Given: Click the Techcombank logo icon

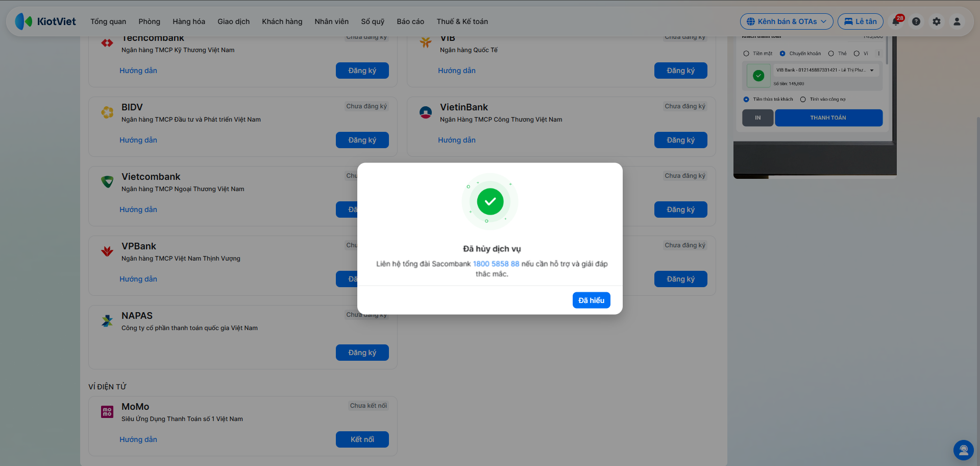Looking at the screenshot, I should point(107,43).
